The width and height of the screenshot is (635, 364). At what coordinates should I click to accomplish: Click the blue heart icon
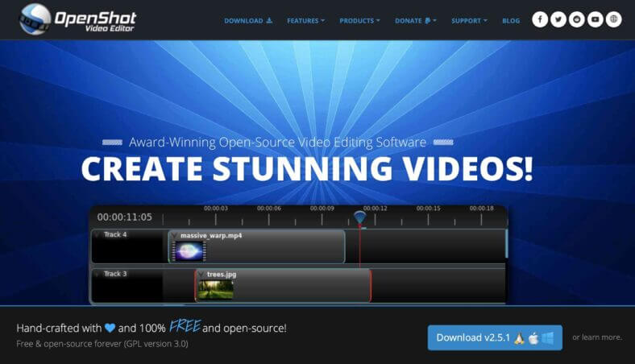110,328
